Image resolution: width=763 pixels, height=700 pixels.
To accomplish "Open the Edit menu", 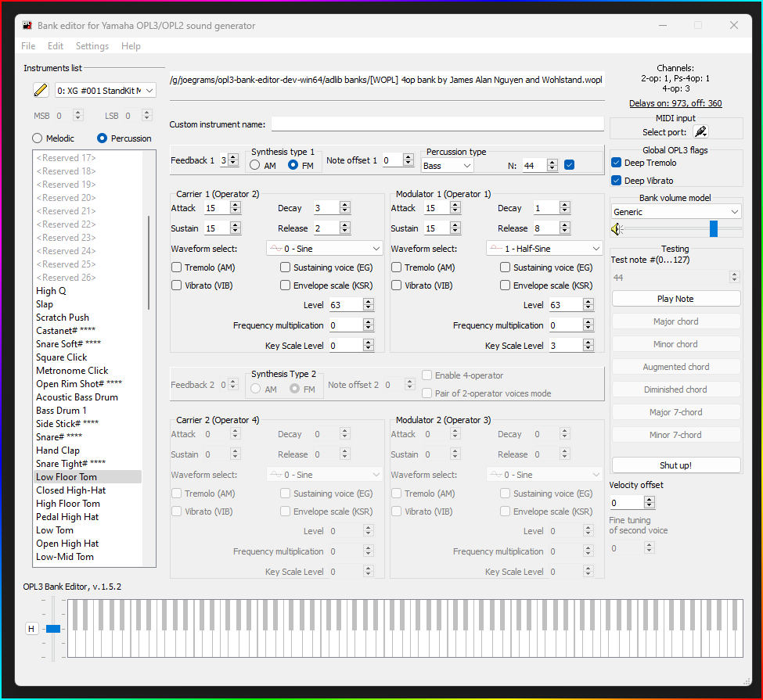I will 56,45.
